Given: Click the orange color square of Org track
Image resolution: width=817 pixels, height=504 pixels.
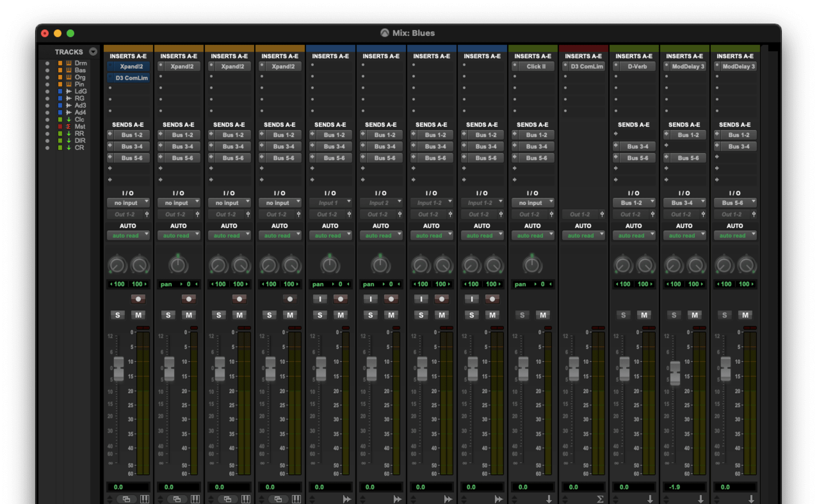Looking at the screenshot, I should click(x=60, y=77).
